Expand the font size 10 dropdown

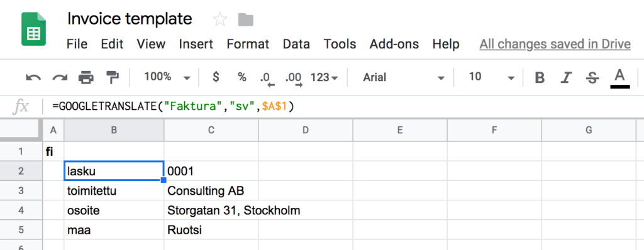pyautogui.click(x=492, y=77)
